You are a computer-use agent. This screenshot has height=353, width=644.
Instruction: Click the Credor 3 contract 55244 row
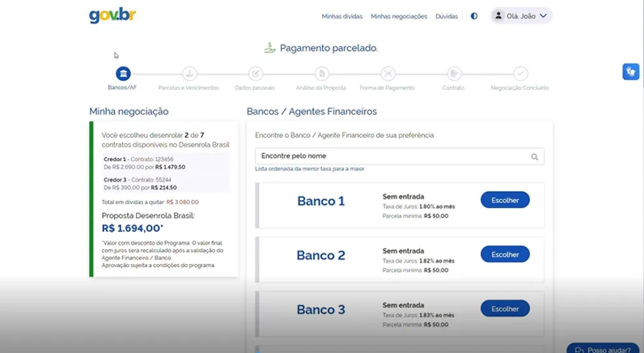(166, 183)
